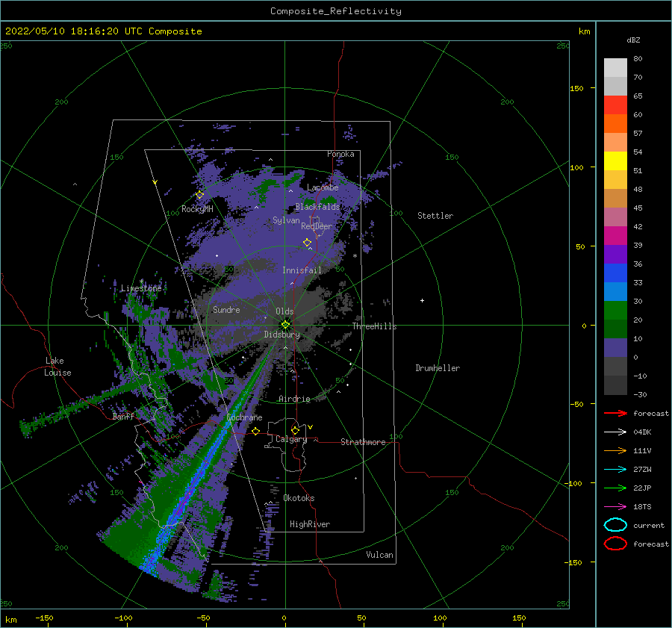Click the -100 tick on bottom km axis
This screenshot has width=672, height=628.
[123, 618]
